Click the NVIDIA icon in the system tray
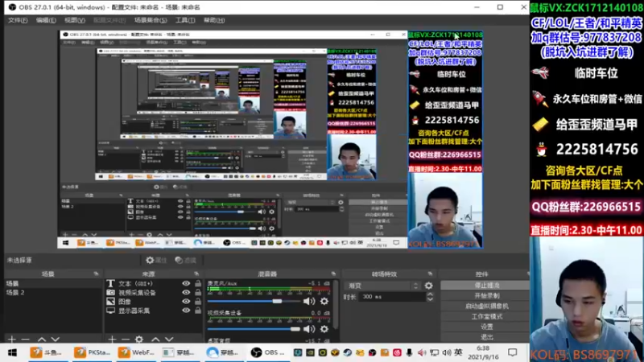This screenshot has width=644, height=362. (x=310, y=352)
